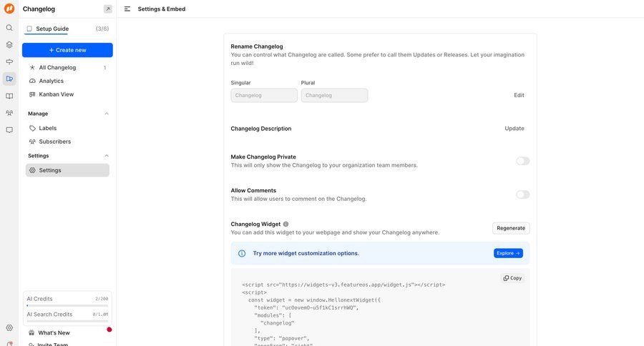Open search from the icon rail
The image size is (644, 346).
pyautogui.click(x=9, y=28)
